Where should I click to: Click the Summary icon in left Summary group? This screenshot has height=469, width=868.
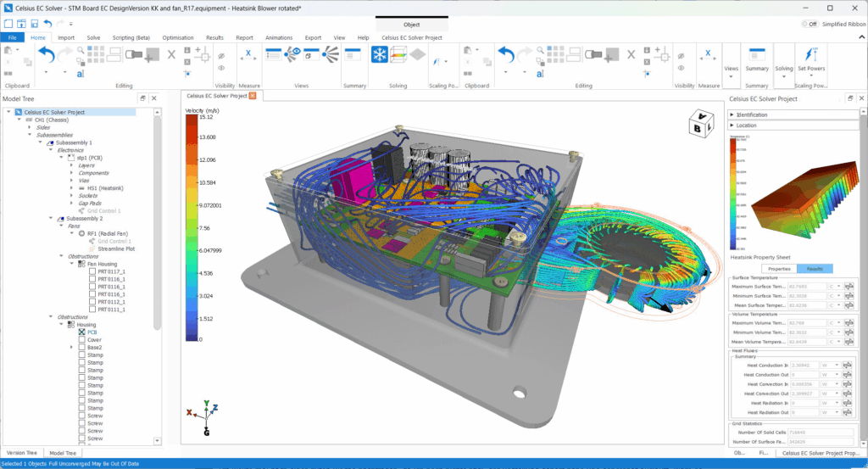353,53
